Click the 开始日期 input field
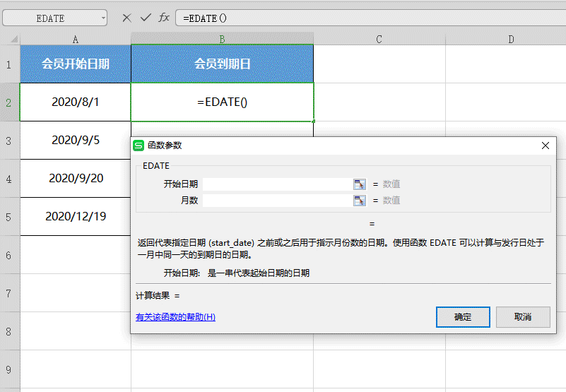 (278, 184)
